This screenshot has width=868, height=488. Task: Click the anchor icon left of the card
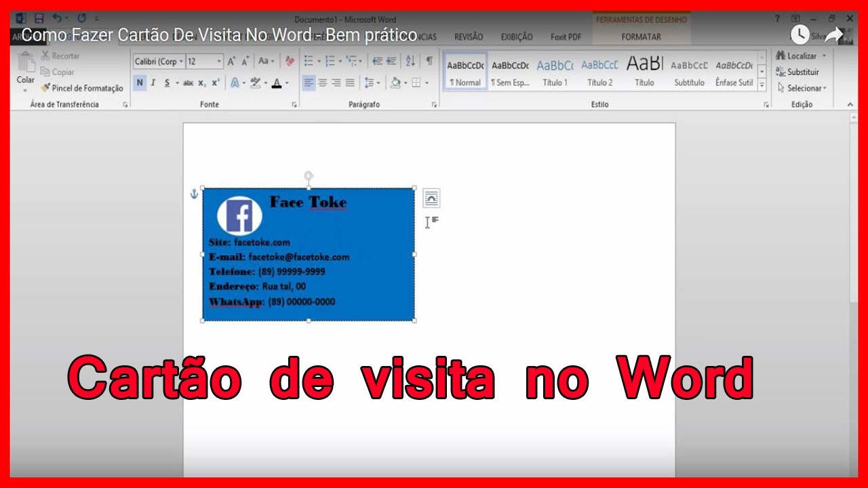click(193, 195)
